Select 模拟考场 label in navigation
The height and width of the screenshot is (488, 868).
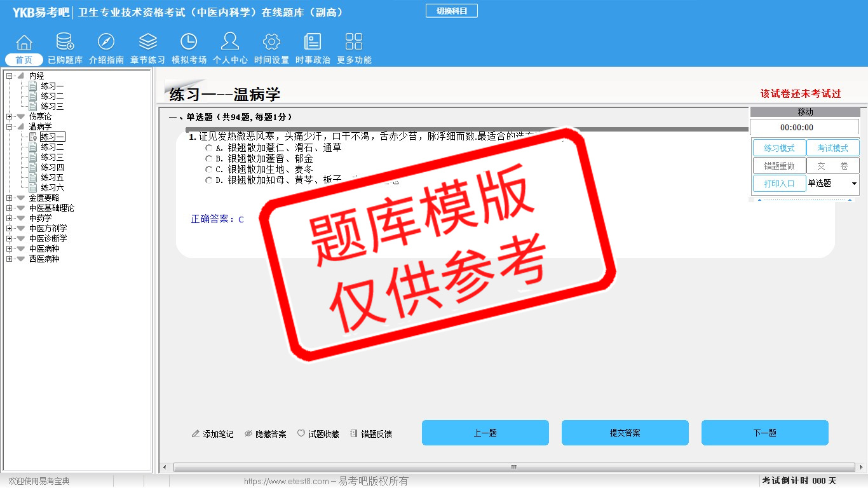pyautogui.click(x=189, y=60)
